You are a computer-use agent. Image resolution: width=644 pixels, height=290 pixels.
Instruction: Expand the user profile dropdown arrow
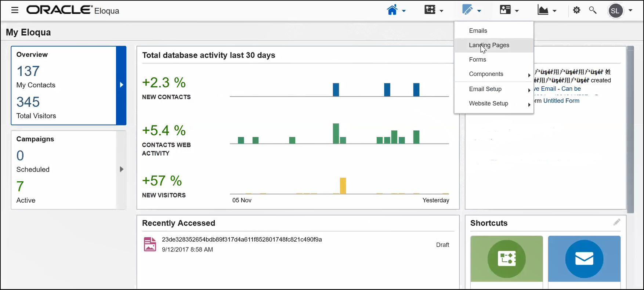click(x=630, y=10)
